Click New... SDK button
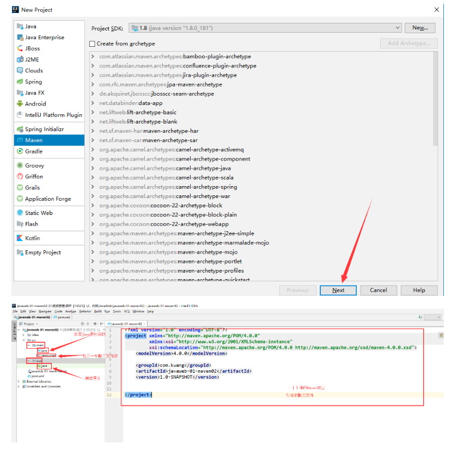The width and height of the screenshot is (476, 450). [x=420, y=28]
